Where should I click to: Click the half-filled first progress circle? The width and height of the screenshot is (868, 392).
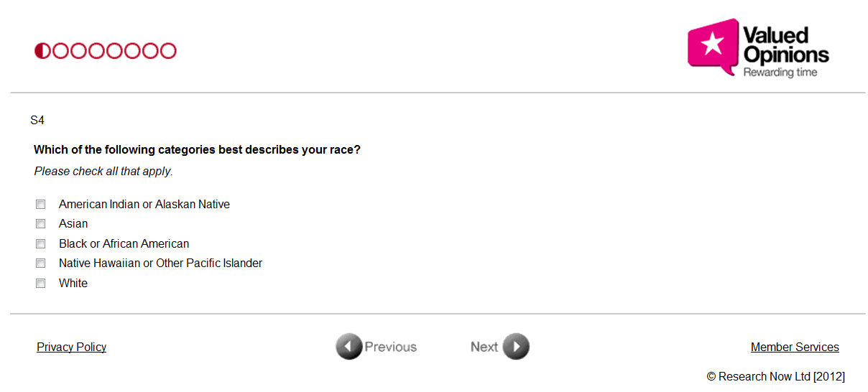[42, 51]
